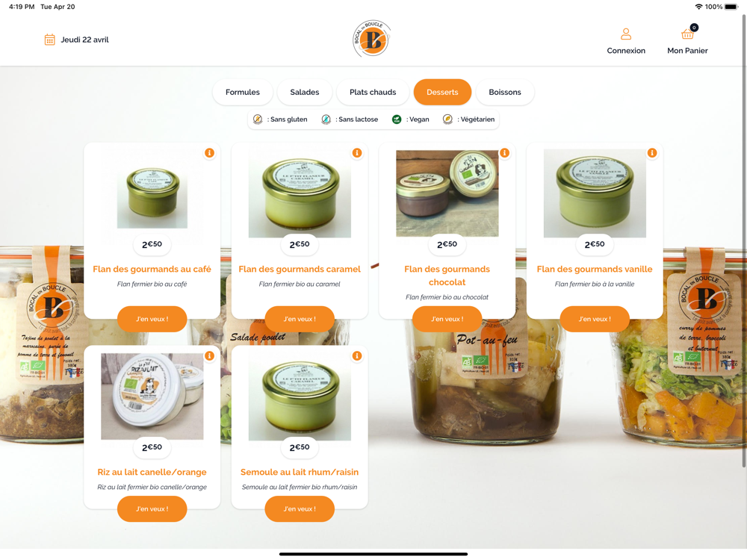Open info icon for Flan au café
The width and height of the screenshot is (747, 560).
coord(210,153)
